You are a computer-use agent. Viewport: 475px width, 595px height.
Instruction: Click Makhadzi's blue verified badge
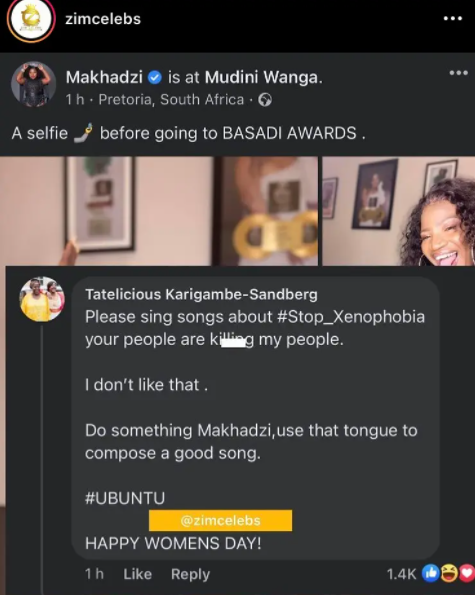(155, 78)
